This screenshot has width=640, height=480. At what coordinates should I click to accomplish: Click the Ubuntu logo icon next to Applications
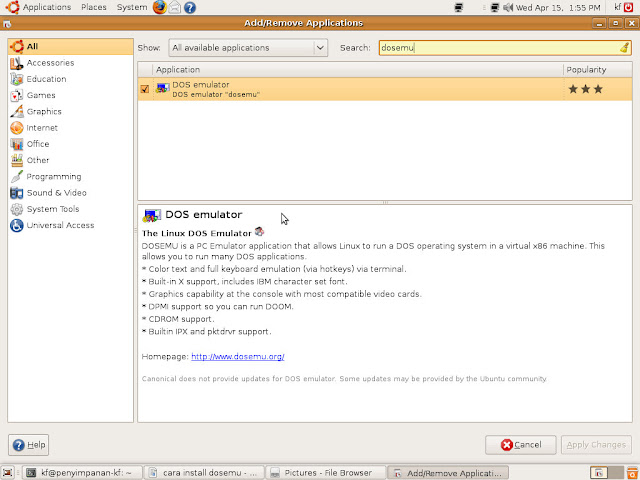[12, 7]
